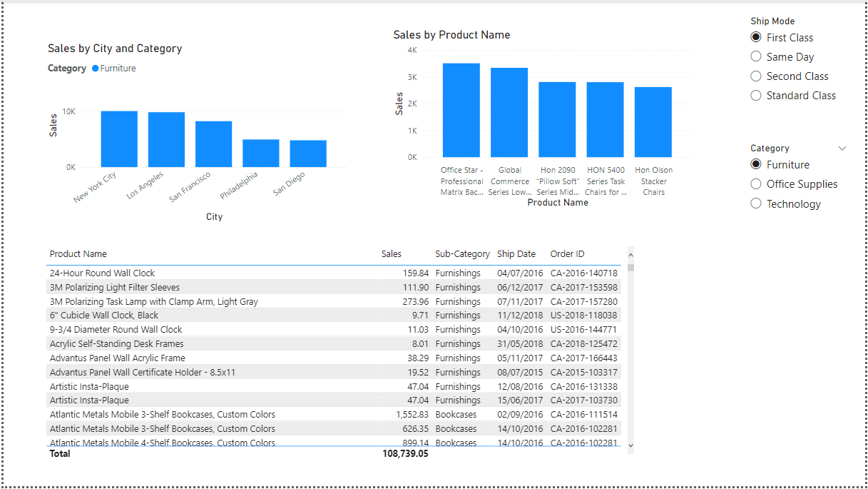Sort table by Ship Date column header
This screenshot has height=489, width=868.
pos(516,254)
